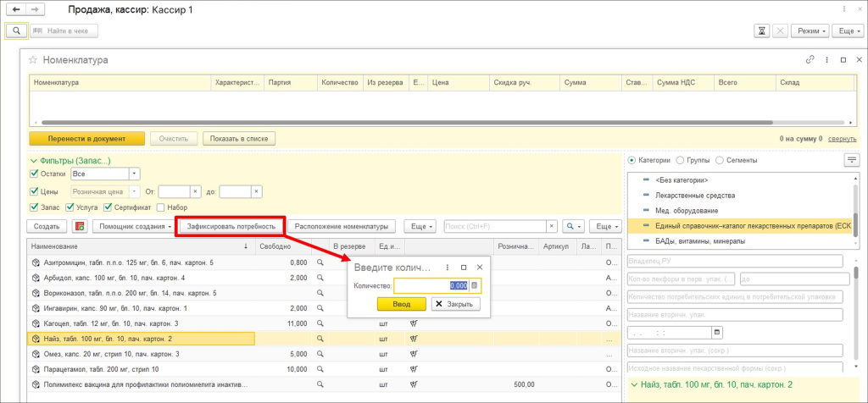This screenshot has width=868, height=403.
Task: Click the list-view icon right of Сегменты
Action: click(x=852, y=160)
